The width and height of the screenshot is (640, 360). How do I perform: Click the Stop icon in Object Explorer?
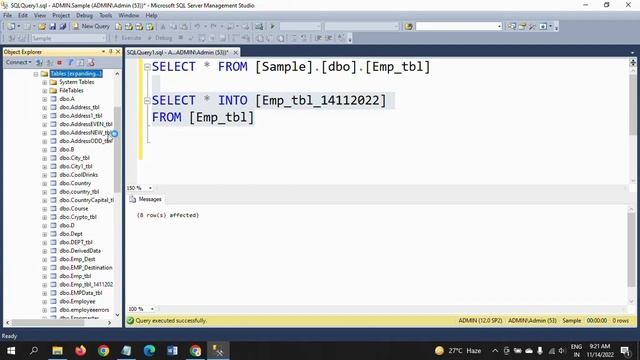(60, 62)
